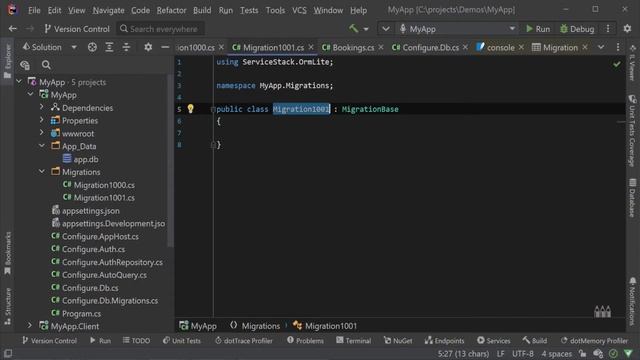Hide the Solution tool window
Viewport: 640px width, 360px height.
(165, 47)
